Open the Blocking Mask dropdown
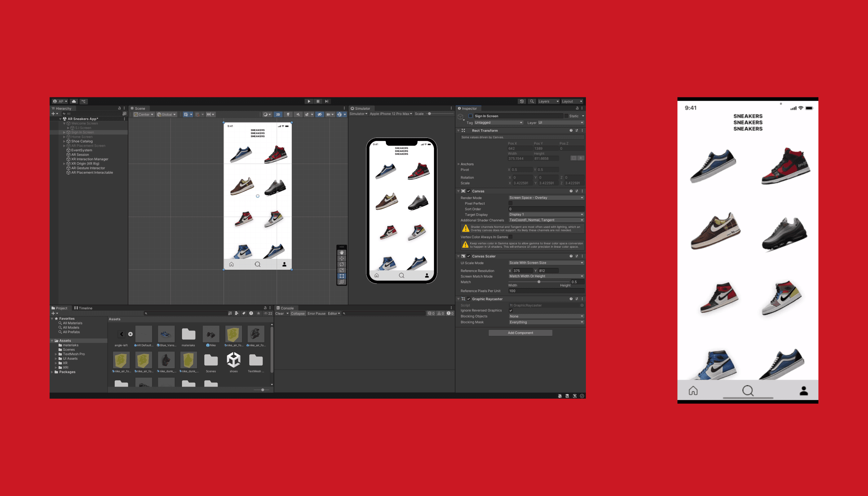Screen dimensions: 868x496 (546, 322)
